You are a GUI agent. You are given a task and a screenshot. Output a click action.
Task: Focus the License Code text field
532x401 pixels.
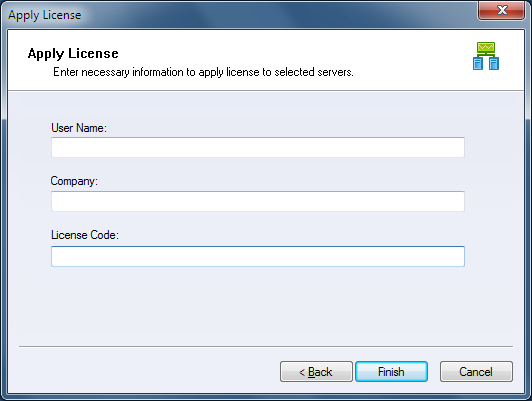click(258, 256)
